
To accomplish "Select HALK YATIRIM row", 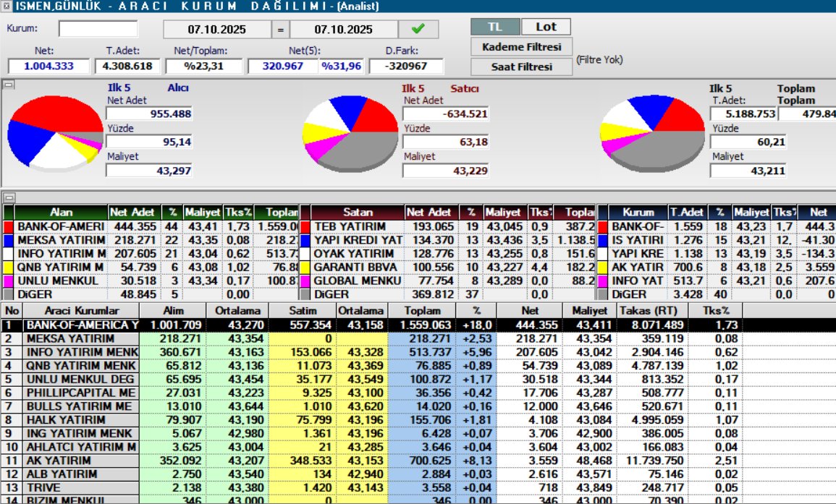I will [418, 420].
